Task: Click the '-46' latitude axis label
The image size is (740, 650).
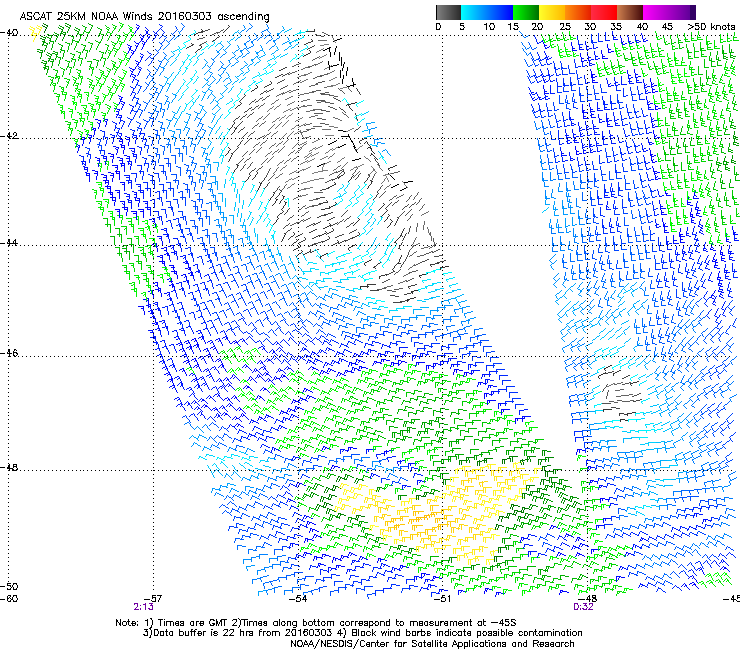Action: (9, 353)
